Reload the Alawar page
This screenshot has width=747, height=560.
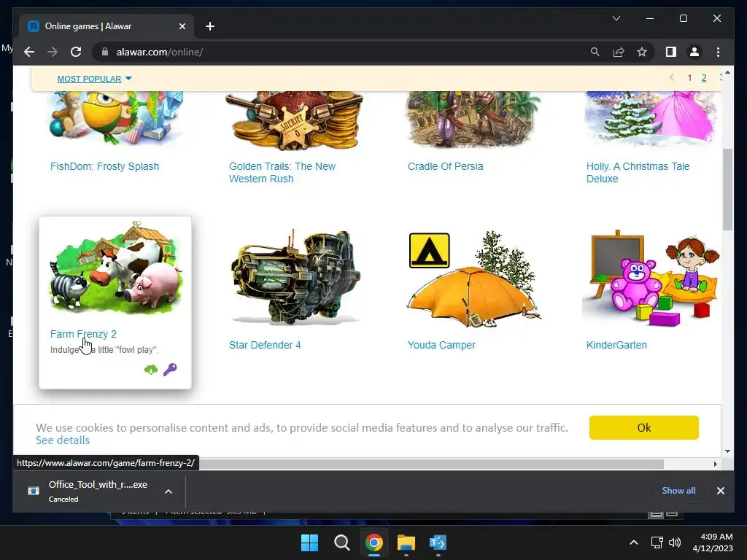[76, 52]
